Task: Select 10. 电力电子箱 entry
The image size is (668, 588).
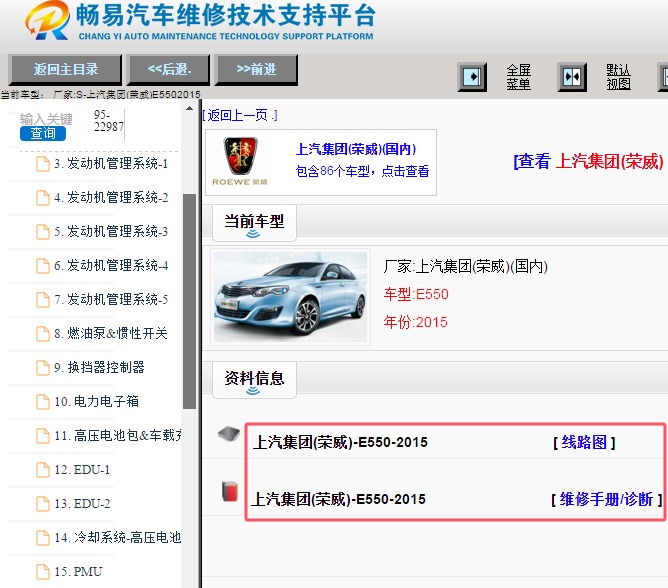Action: point(96,402)
